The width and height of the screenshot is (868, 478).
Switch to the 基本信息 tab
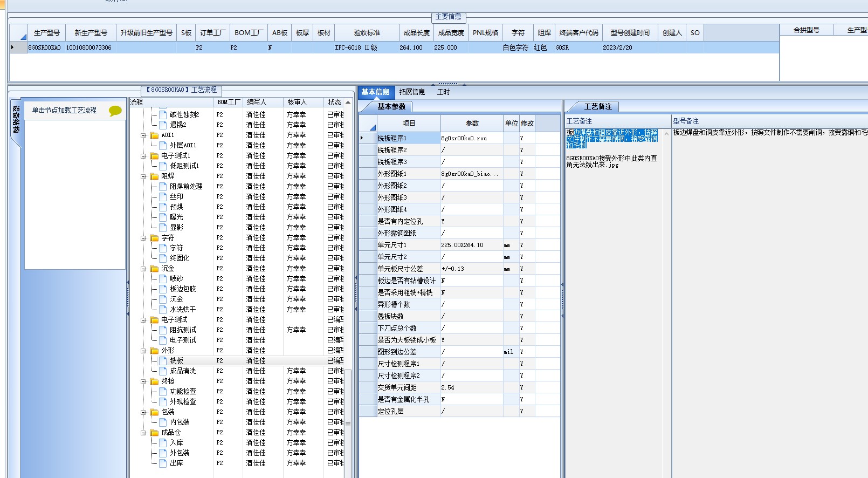click(x=376, y=92)
